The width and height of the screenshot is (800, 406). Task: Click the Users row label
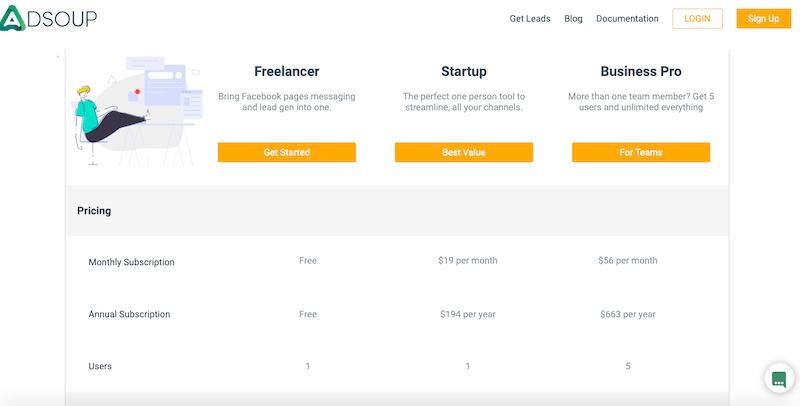100,366
